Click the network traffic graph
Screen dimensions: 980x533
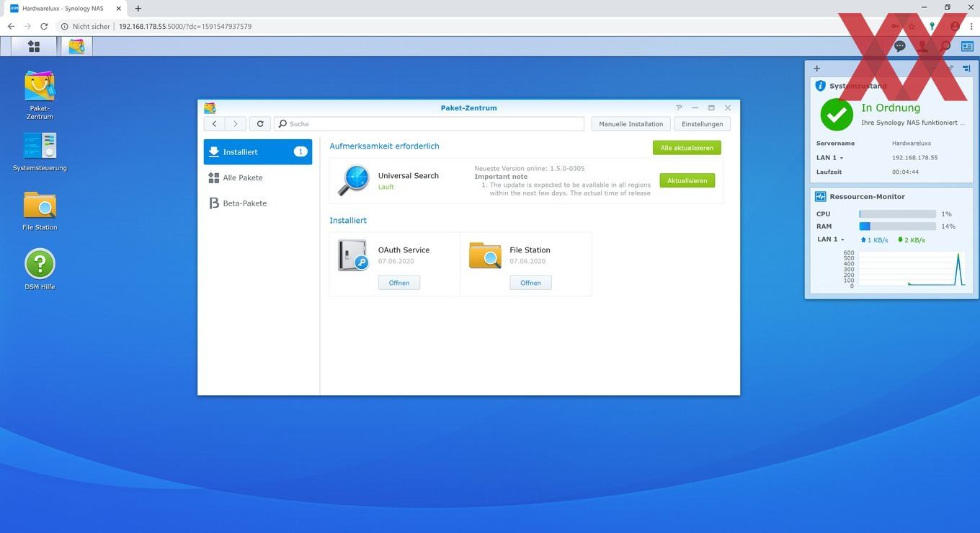(912, 269)
